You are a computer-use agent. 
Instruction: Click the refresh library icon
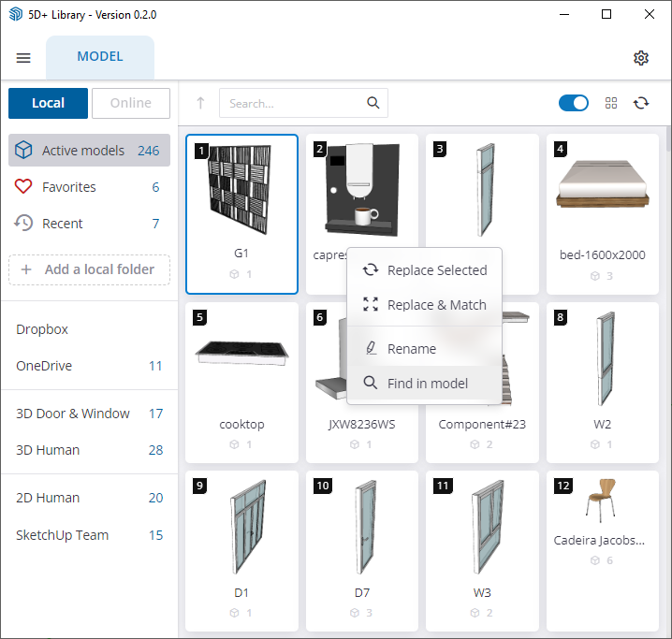(641, 103)
